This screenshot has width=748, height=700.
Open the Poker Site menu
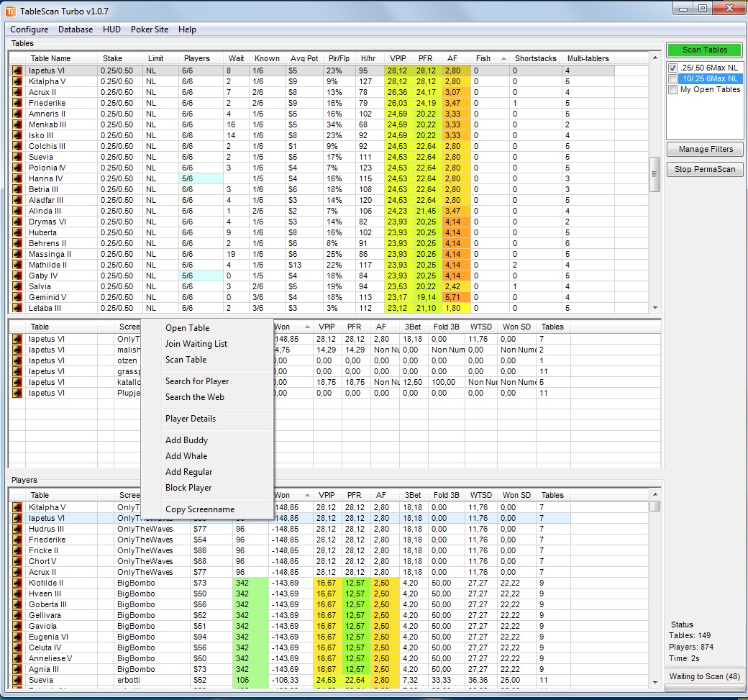point(150,29)
